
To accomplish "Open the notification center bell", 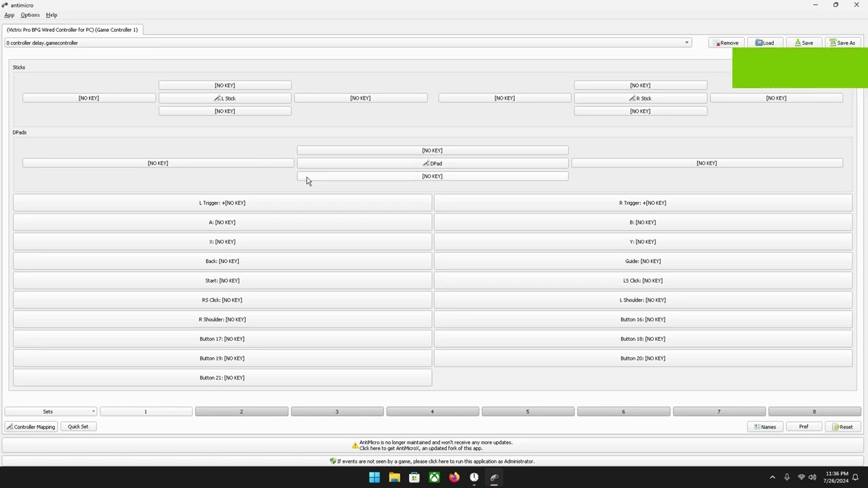I will pos(856,478).
